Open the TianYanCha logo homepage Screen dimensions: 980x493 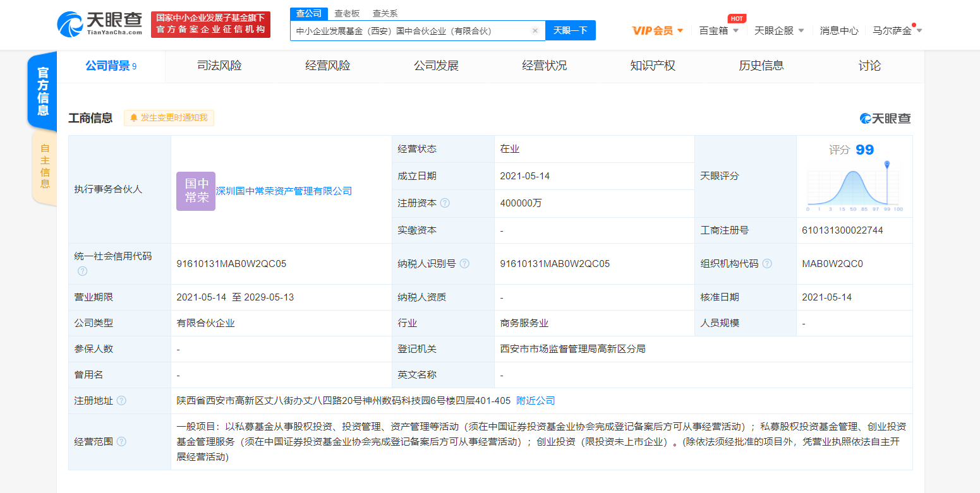pyautogui.click(x=100, y=25)
